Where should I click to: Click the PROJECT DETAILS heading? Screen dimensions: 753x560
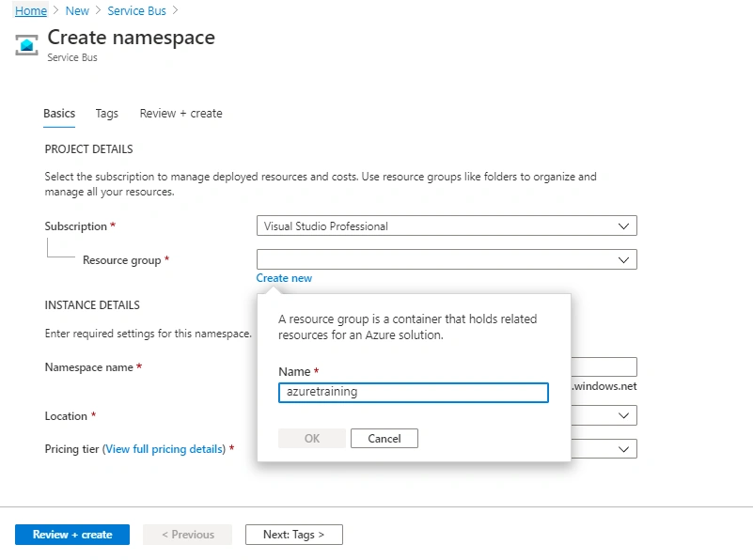[89, 149]
